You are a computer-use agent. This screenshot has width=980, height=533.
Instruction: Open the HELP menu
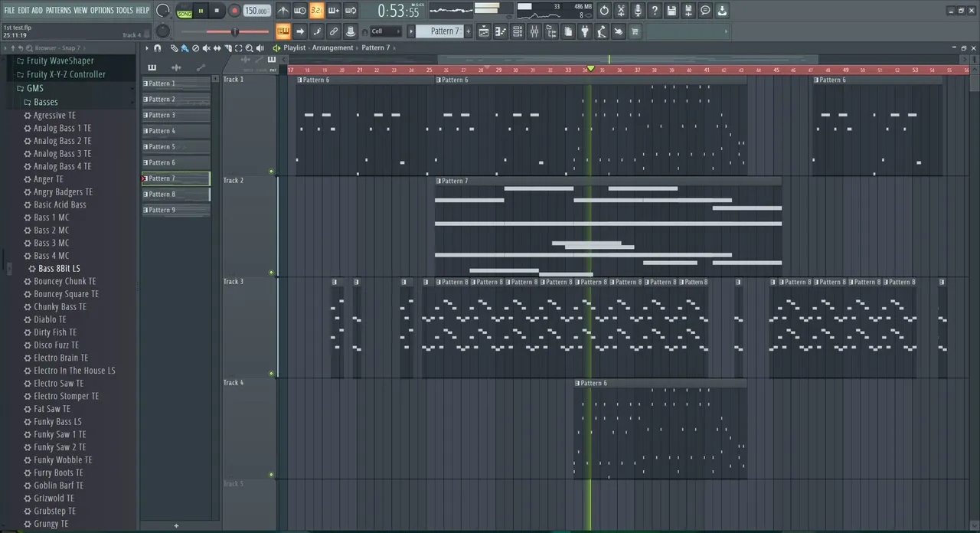[x=142, y=10]
